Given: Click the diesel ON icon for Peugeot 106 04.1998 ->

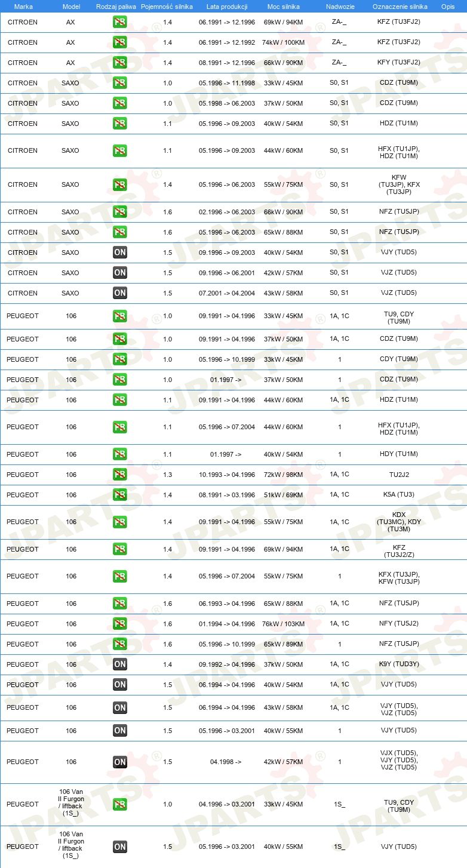Looking at the screenshot, I should [120, 762].
